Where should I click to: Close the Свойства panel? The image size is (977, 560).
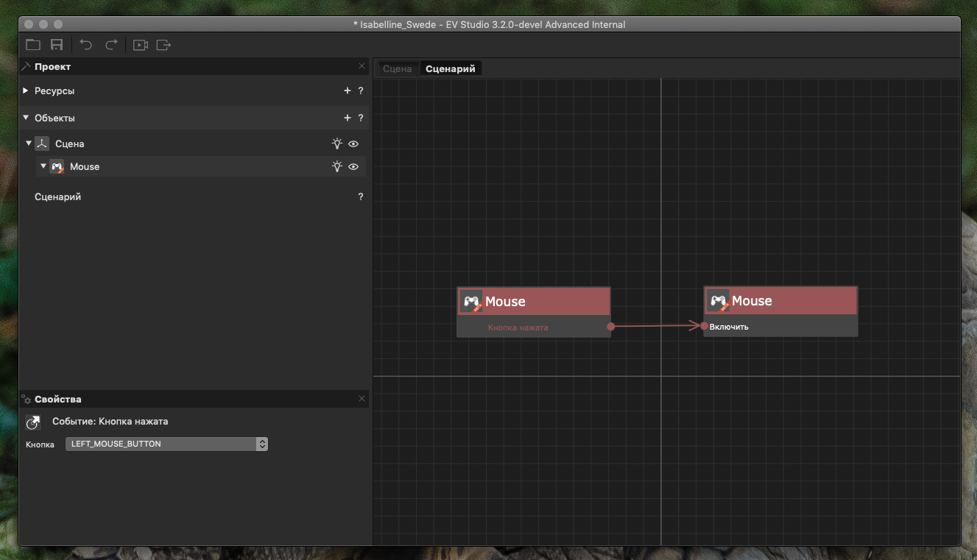[361, 399]
